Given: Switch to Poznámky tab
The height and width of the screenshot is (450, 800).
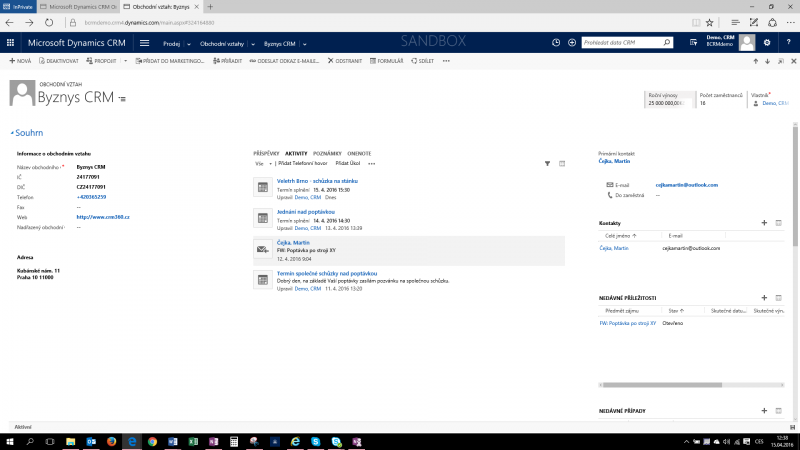Looking at the screenshot, I should (x=327, y=154).
